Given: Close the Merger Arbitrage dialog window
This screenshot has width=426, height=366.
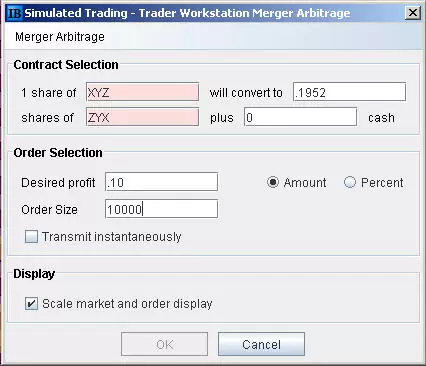Looking at the screenshot, I should coord(413,13).
